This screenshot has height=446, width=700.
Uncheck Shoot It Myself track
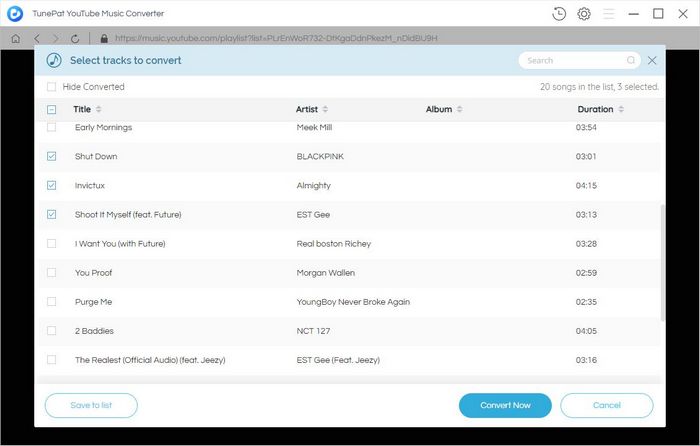pos(51,214)
